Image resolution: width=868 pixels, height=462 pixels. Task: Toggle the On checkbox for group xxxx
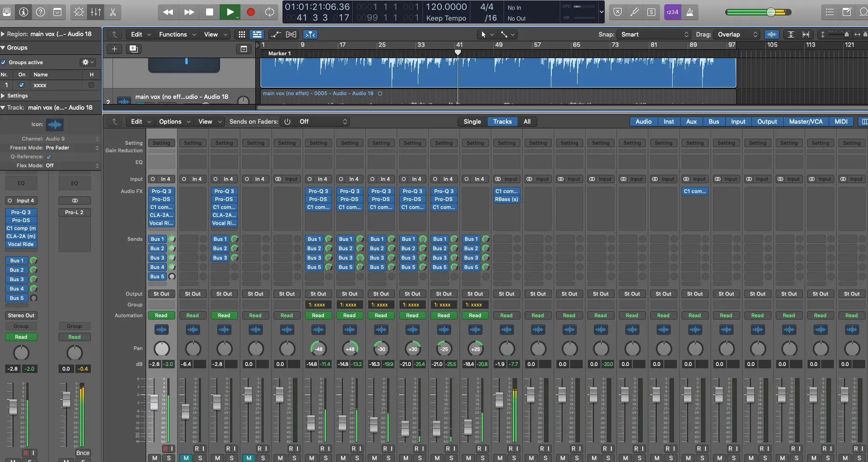(22, 85)
